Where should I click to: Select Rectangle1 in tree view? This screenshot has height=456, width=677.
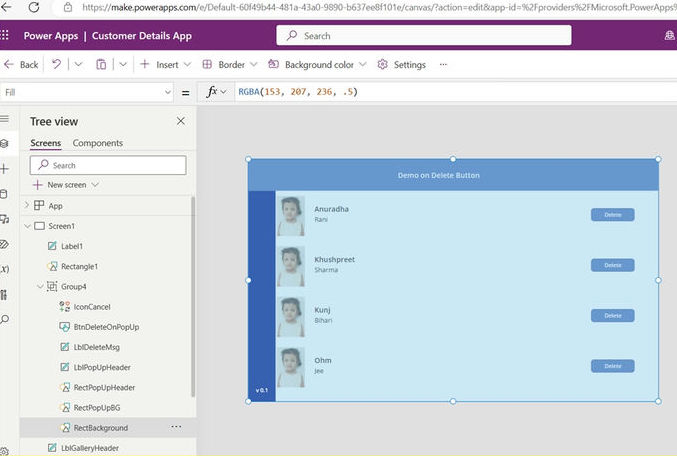point(79,266)
